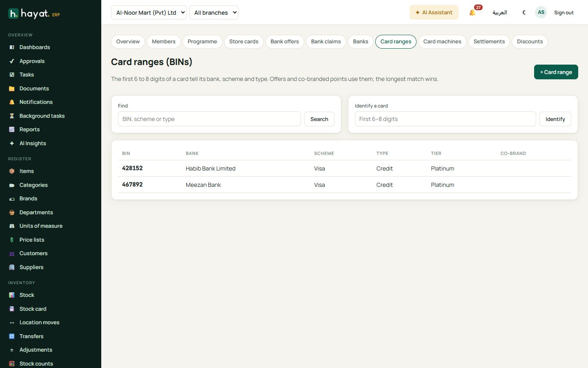The image size is (588, 368).
Task: Expand the All branches dropdown
Action: tap(214, 13)
